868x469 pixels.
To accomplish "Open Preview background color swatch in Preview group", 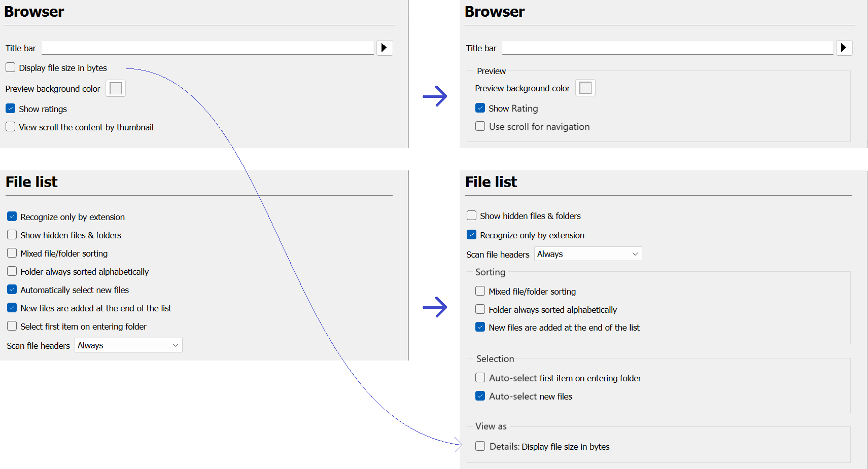I will pos(585,88).
